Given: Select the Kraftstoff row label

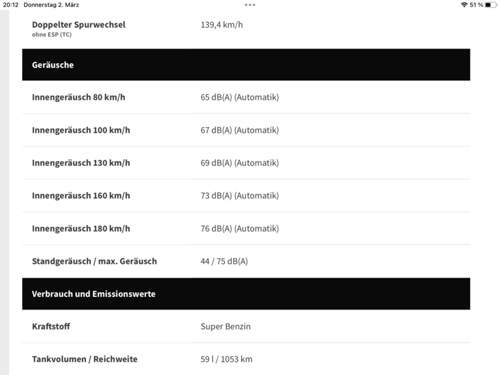Looking at the screenshot, I should tap(51, 326).
